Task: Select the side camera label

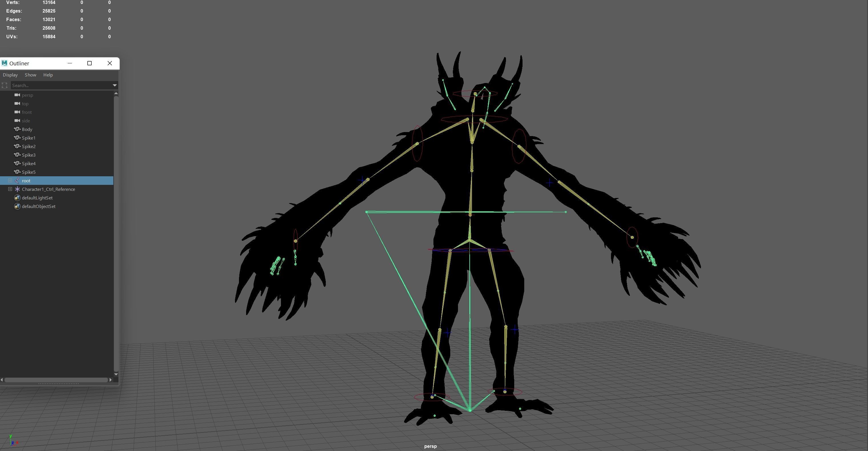Action: [x=26, y=121]
